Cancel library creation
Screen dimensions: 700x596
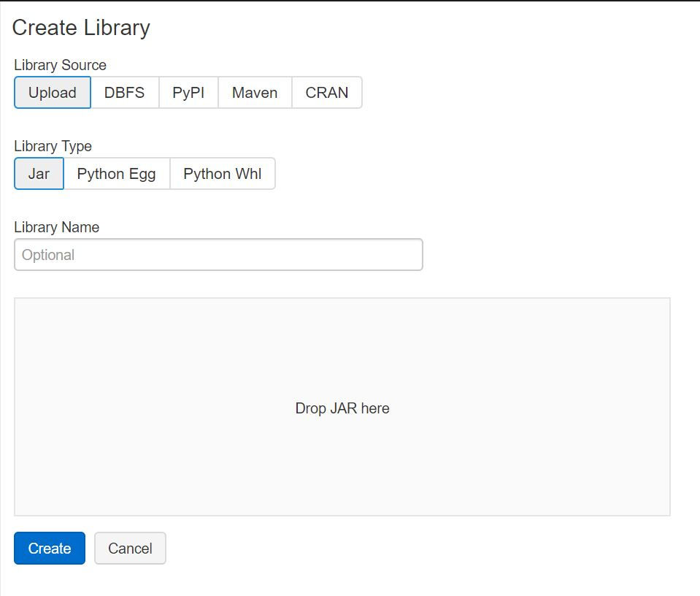(130, 548)
